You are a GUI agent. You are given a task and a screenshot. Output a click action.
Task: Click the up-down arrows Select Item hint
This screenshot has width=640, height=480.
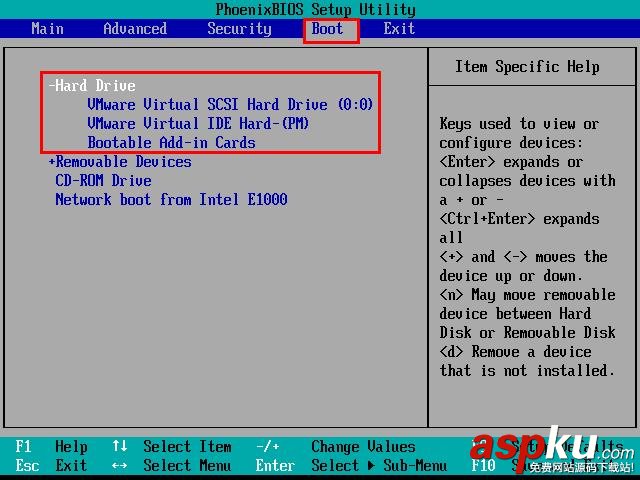172,447
